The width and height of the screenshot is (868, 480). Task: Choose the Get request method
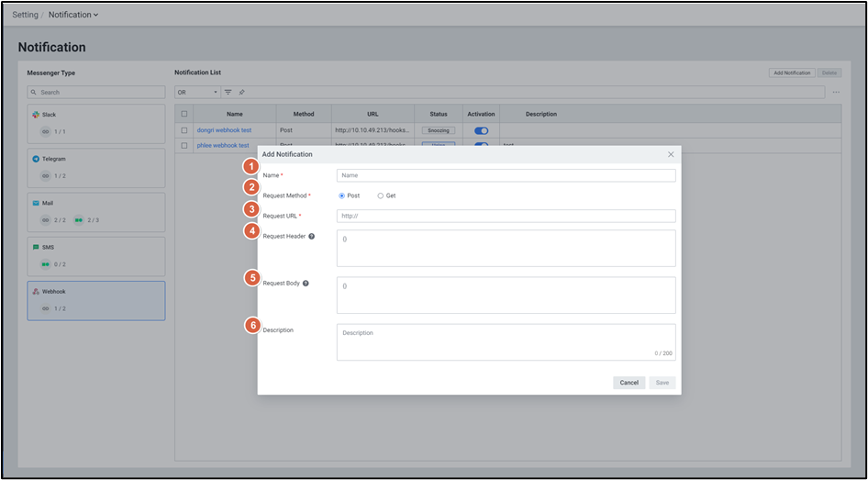[381, 195]
